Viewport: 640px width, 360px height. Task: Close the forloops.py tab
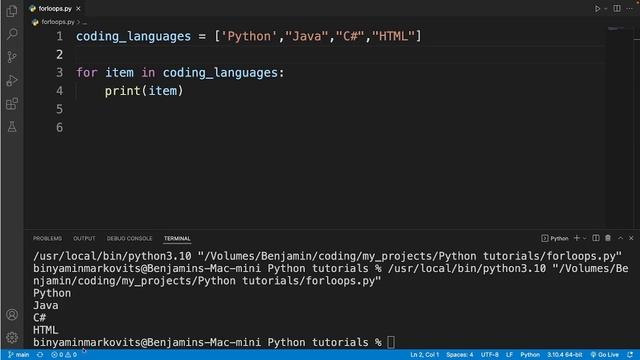click(x=78, y=8)
